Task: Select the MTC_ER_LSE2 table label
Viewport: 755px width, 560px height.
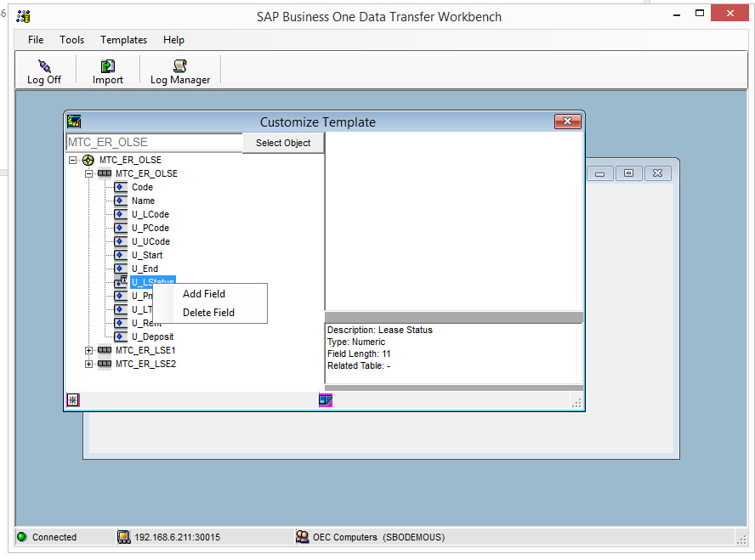Action: 146,364
